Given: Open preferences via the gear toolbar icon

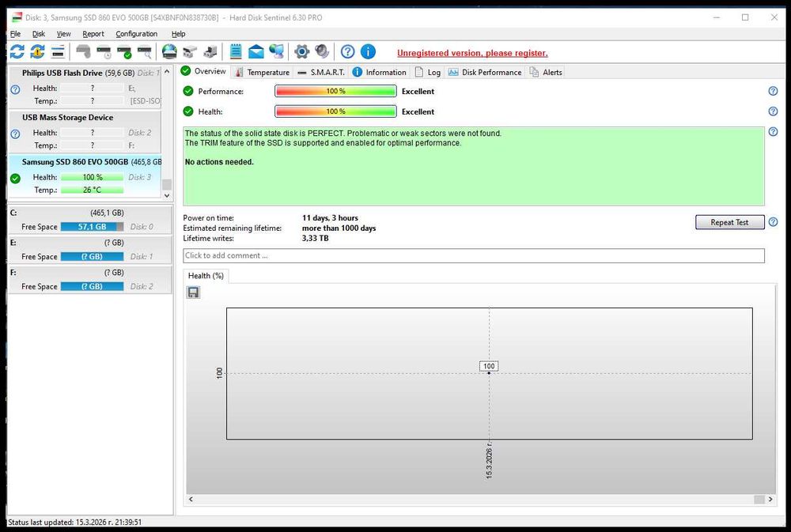Looking at the screenshot, I should (x=301, y=51).
